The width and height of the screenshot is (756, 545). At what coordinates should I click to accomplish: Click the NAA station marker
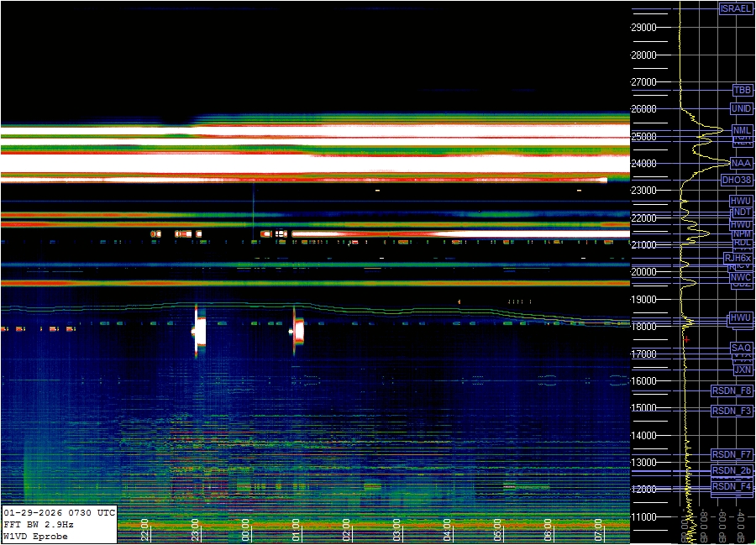[741, 164]
